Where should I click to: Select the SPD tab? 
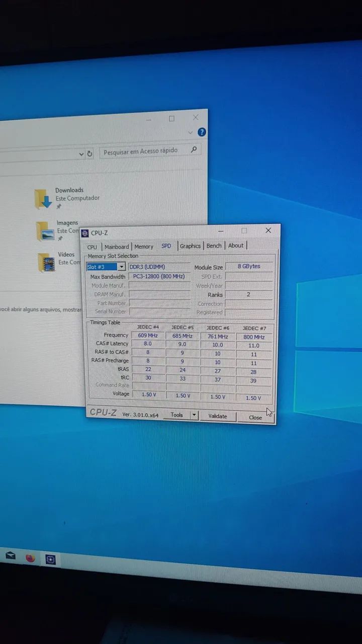click(166, 246)
